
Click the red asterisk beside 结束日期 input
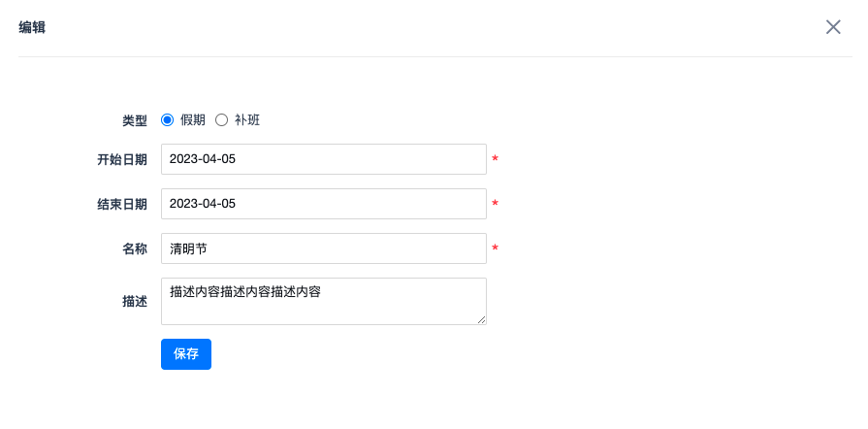point(496,204)
